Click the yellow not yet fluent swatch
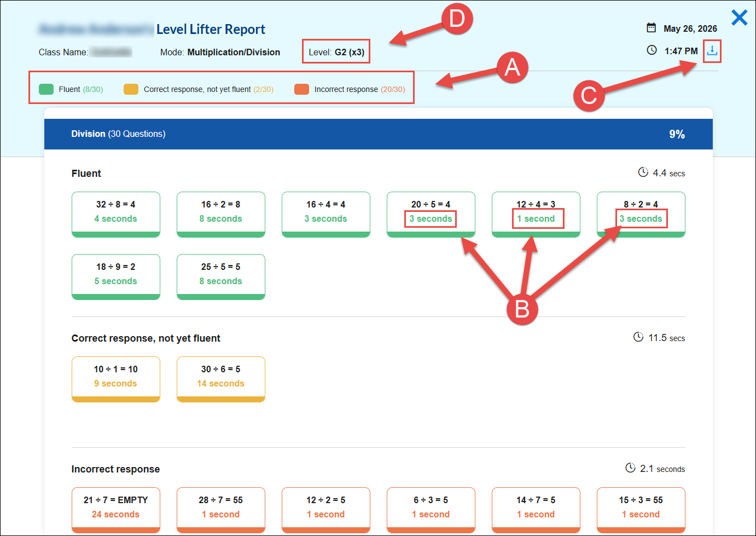 (x=131, y=89)
